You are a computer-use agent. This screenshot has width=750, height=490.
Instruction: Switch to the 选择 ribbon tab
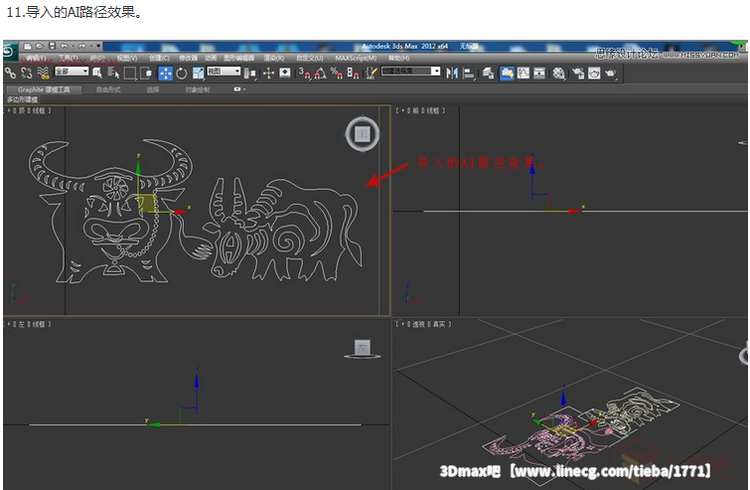[153, 89]
